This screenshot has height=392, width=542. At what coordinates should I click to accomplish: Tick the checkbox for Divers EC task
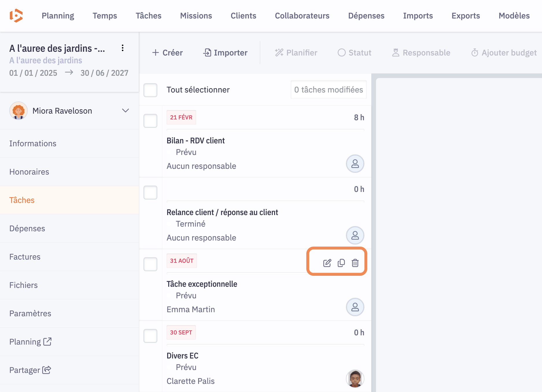tap(150, 336)
